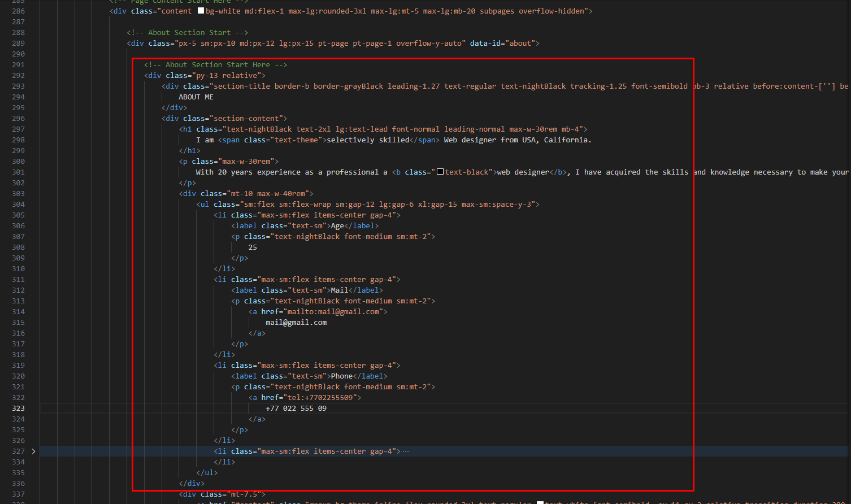Click "Web designer from USA, California." text
This screenshot has width=851, height=504.
click(x=518, y=140)
